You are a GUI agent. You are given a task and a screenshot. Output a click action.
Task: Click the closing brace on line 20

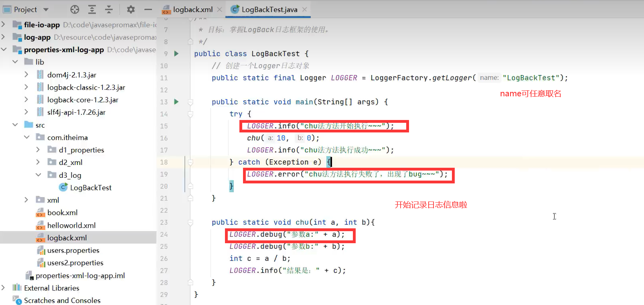231,186
